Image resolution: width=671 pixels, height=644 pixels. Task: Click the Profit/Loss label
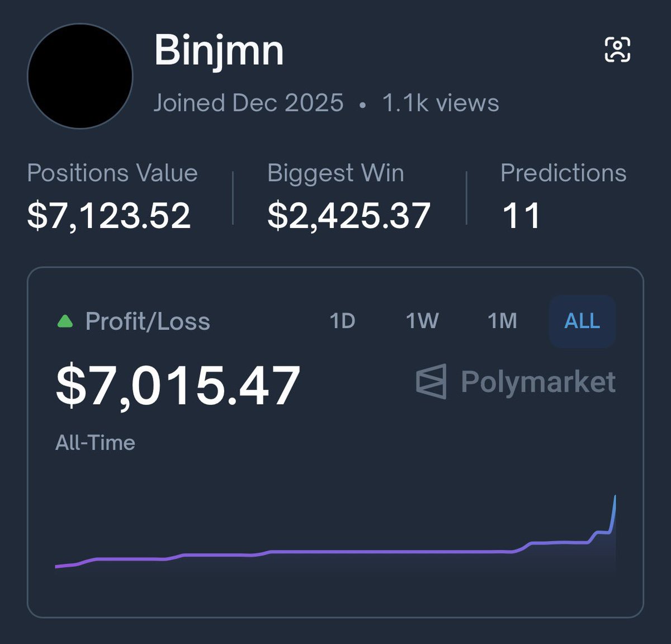[148, 321]
